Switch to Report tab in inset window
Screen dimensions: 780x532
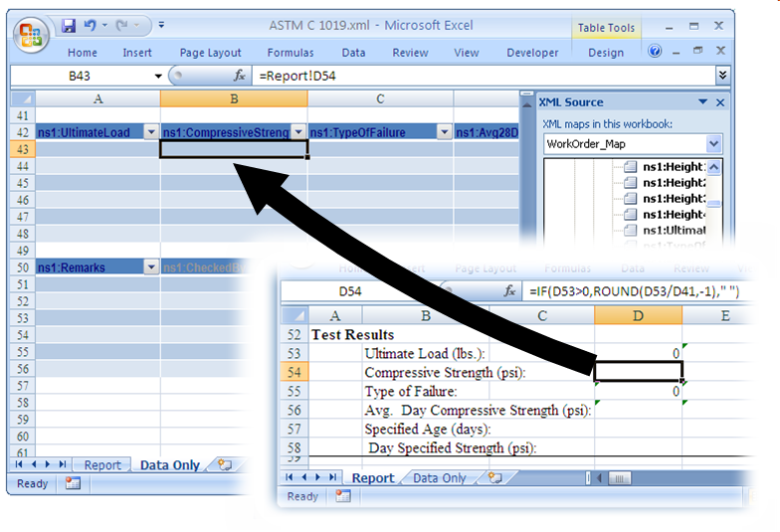point(373,478)
